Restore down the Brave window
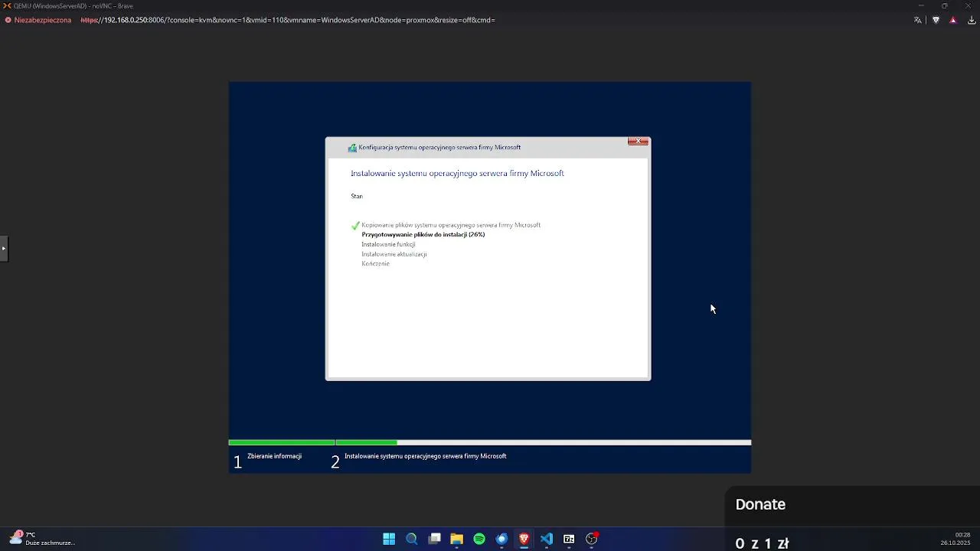The image size is (980, 551). [945, 5]
